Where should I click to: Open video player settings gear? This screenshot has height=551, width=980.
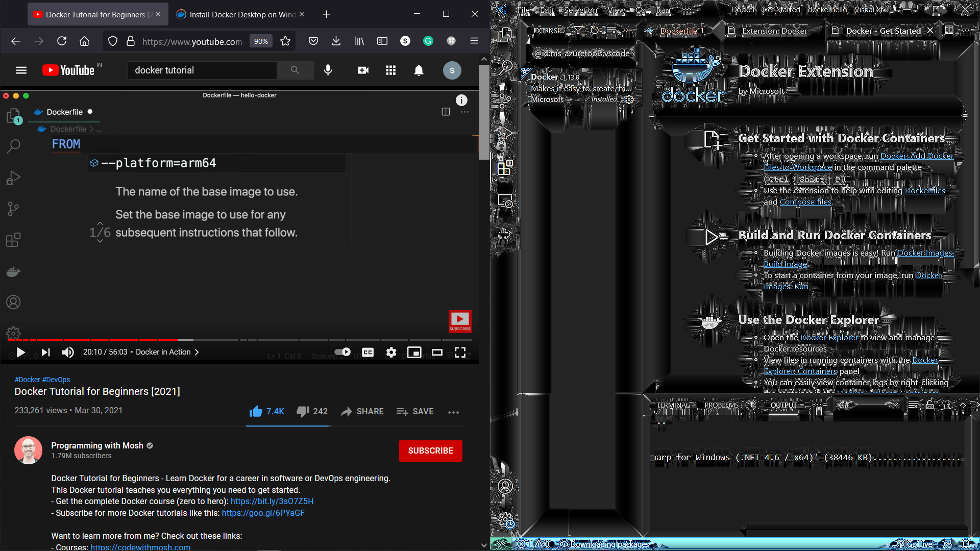click(391, 352)
